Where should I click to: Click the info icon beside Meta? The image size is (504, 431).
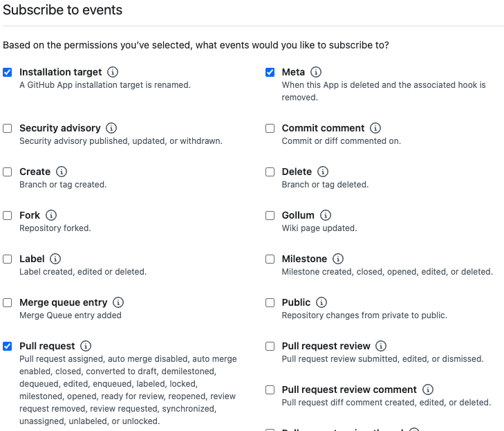coord(316,72)
